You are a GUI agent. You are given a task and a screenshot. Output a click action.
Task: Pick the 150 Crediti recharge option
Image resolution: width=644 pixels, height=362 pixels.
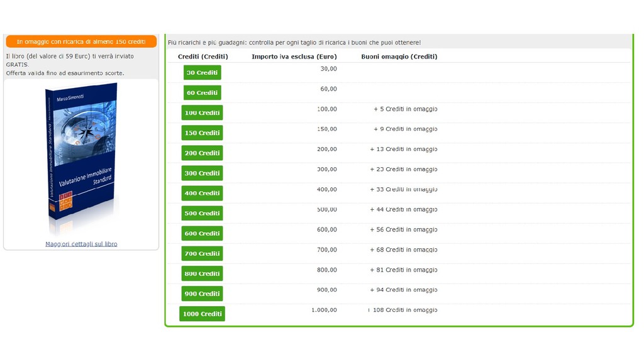[x=202, y=133]
